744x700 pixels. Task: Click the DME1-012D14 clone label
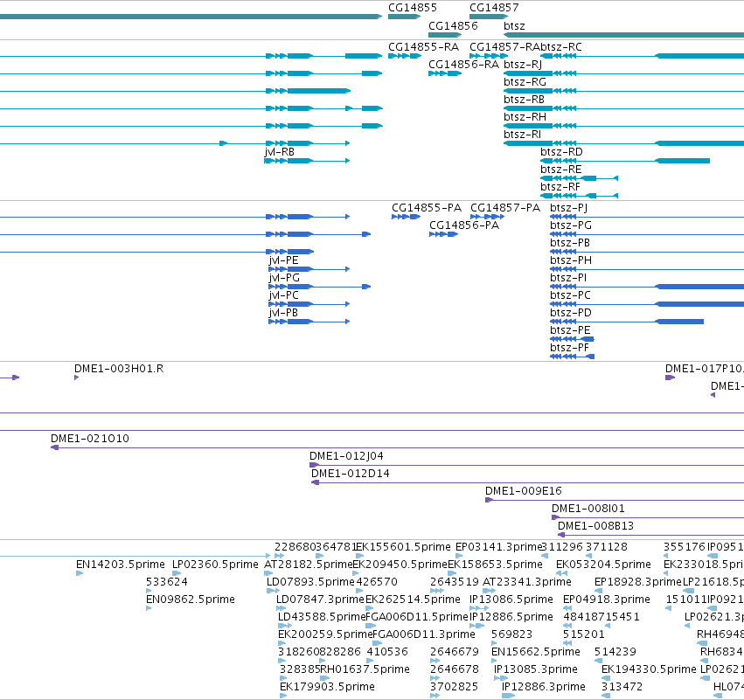[x=351, y=474]
